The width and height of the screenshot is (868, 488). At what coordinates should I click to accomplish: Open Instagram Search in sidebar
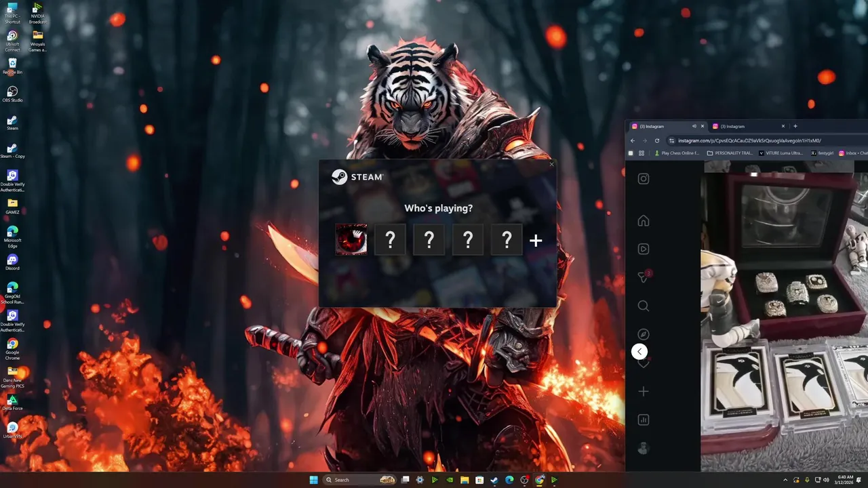[644, 306]
